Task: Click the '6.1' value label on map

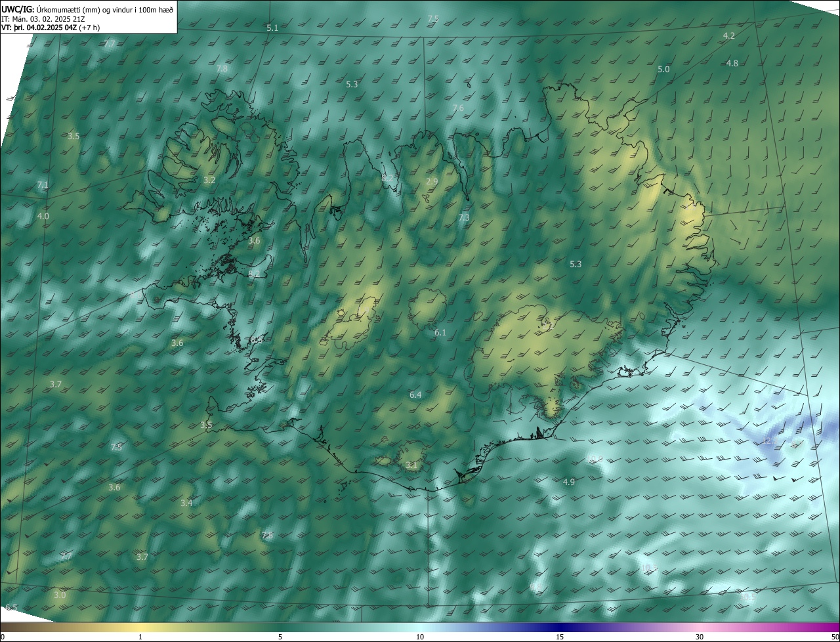Action: (440, 333)
